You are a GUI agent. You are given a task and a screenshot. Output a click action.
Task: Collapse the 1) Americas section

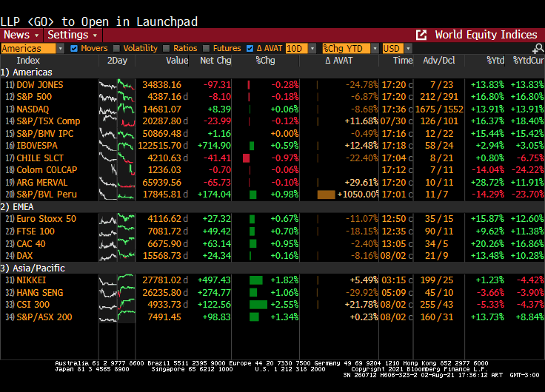coord(27,72)
